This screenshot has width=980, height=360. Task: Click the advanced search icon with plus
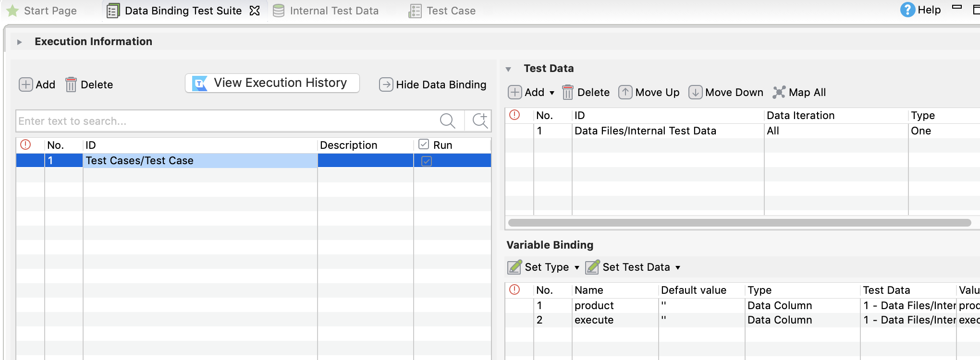[479, 121]
